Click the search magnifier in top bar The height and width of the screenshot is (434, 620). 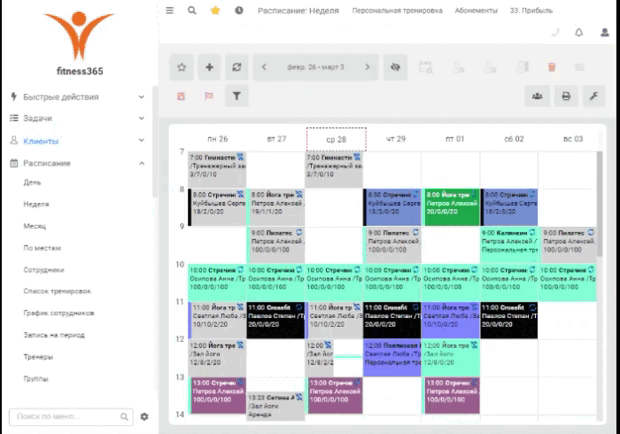[x=192, y=11]
